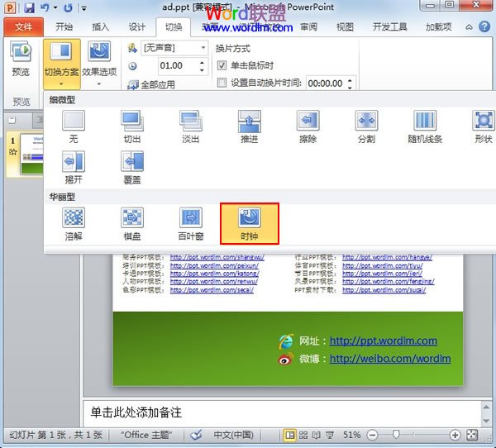
Task: Select slide 1 thumbnail in the panel
Action: coord(31,154)
